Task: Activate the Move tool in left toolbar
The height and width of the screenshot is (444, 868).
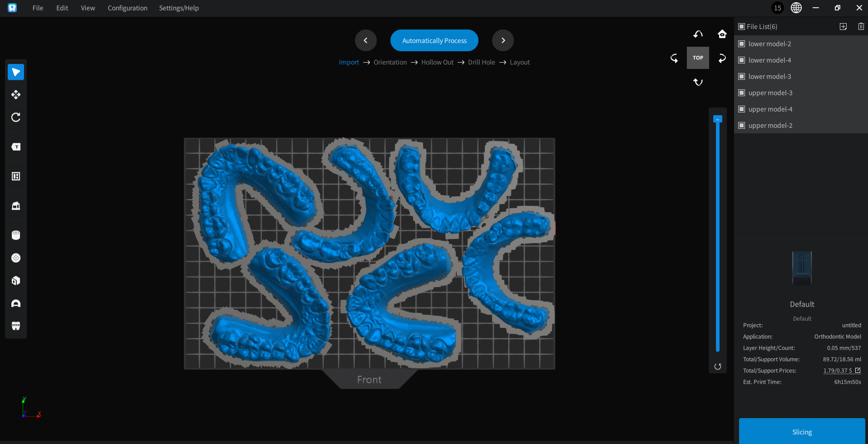Action: (16, 95)
